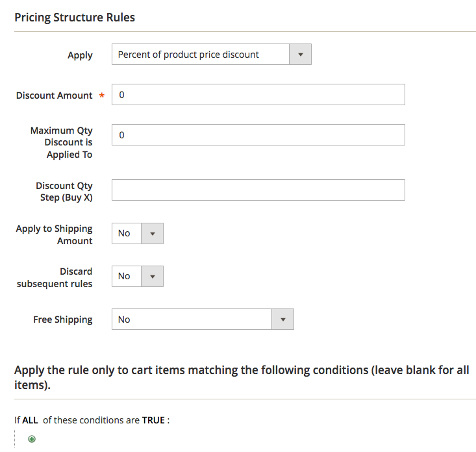Click the Discount Amount label text
The image size is (476, 452).
(55, 95)
